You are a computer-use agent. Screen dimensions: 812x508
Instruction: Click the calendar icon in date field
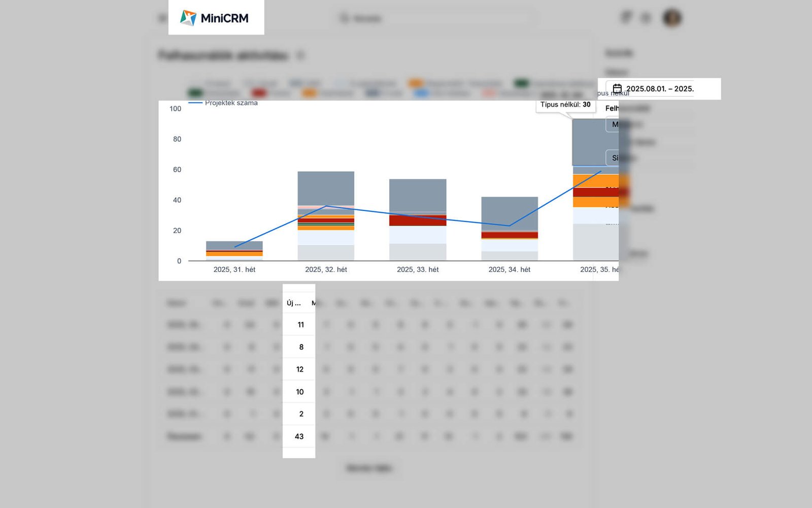point(617,88)
